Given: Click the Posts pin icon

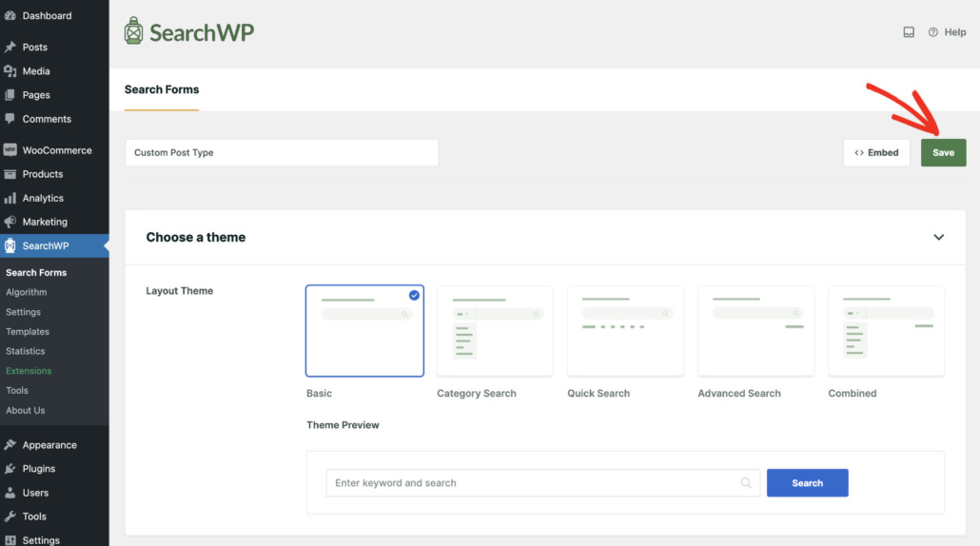Looking at the screenshot, I should click(10, 47).
